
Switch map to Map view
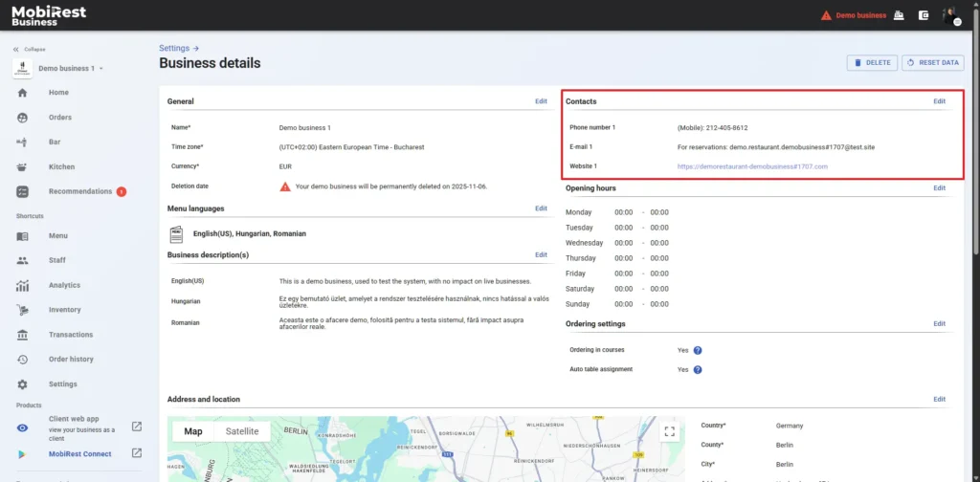[x=193, y=431]
